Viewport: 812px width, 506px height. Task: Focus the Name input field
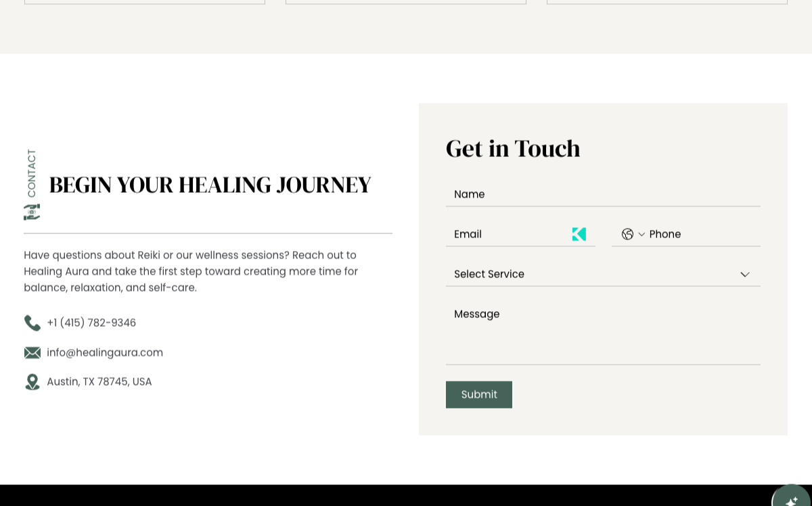pyautogui.click(x=603, y=194)
